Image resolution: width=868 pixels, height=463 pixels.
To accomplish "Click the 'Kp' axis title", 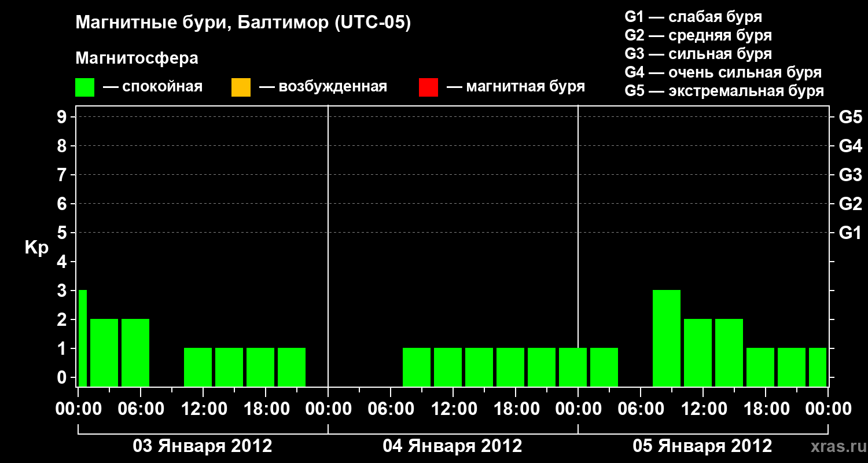I will 36,248.
